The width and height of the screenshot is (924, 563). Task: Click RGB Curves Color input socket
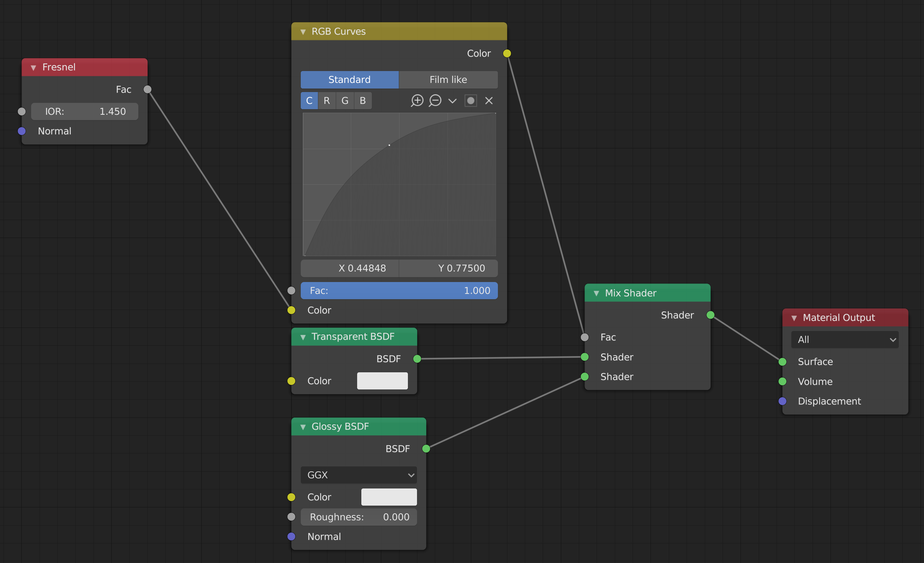pyautogui.click(x=291, y=310)
